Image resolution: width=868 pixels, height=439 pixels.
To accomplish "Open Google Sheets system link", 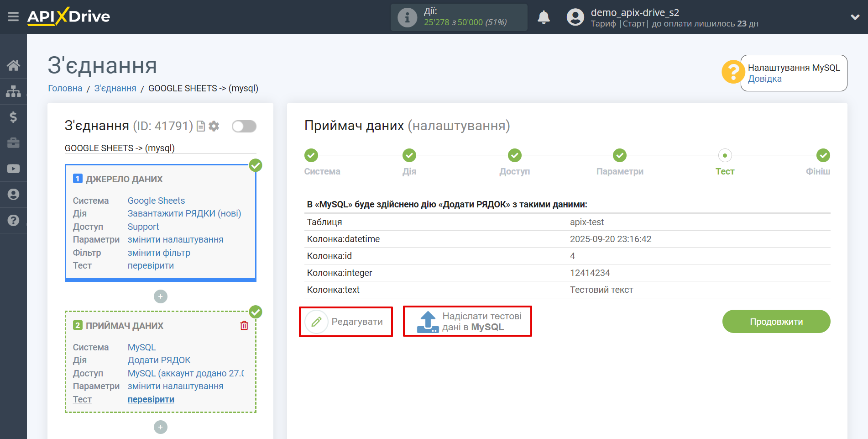I will tap(156, 201).
